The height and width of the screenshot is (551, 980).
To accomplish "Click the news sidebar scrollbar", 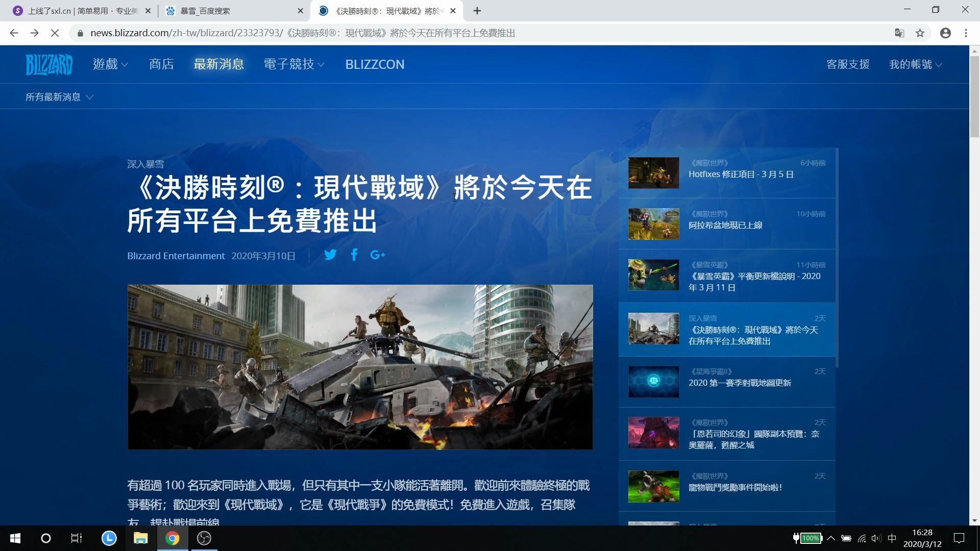I will click(837, 258).
